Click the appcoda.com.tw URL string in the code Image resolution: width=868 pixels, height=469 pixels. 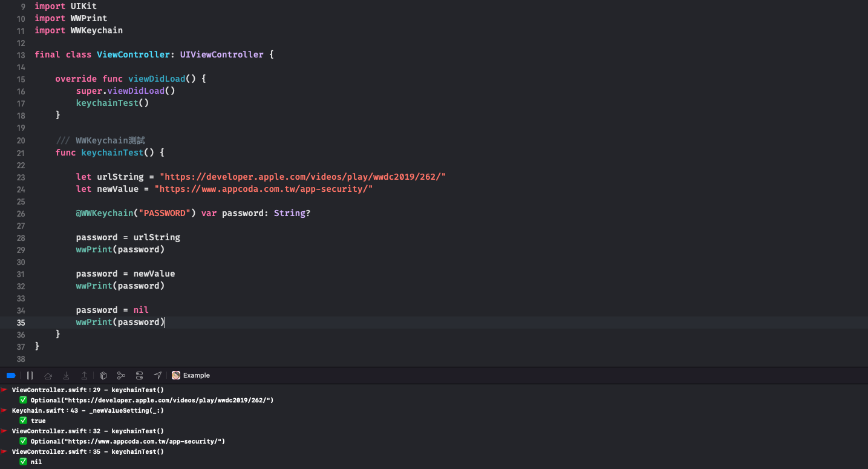264,189
